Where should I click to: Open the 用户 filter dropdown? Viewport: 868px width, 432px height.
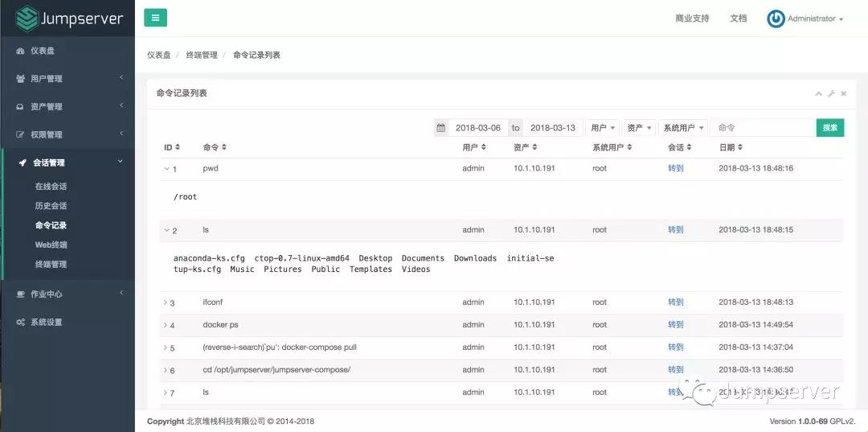(x=603, y=128)
